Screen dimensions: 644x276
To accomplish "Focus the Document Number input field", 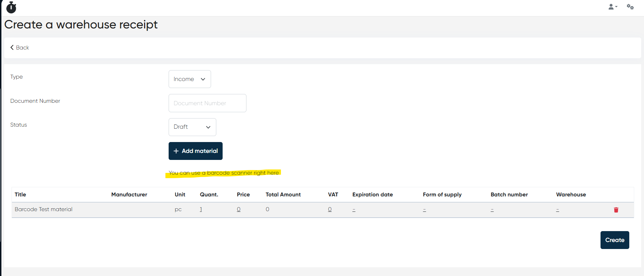I will coord(207,103).
